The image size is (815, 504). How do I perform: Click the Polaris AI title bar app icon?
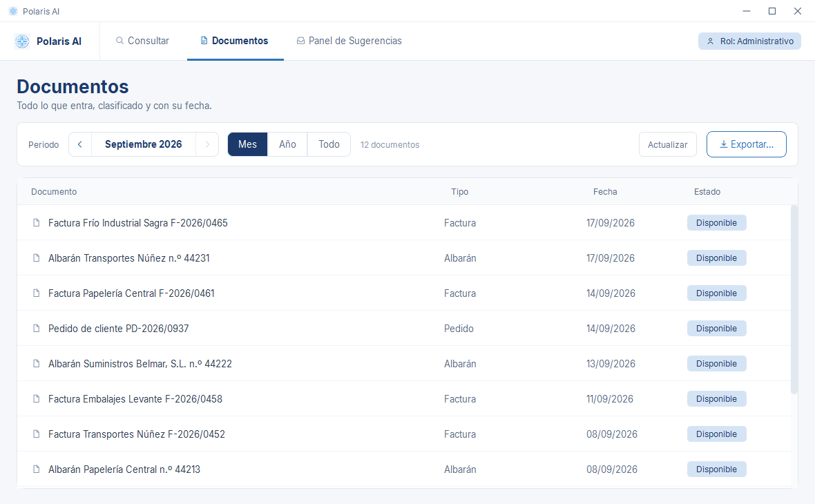click(14, 11)
